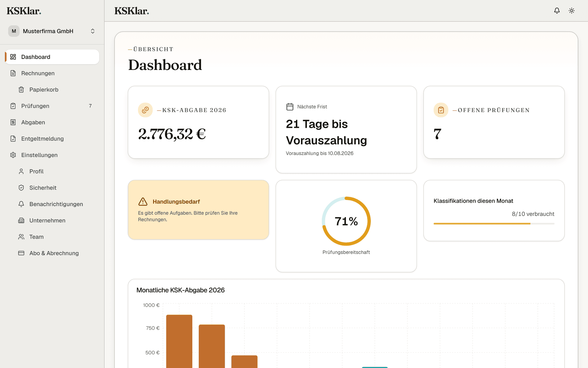Click the KSK-Abgabe coins icon
The width and height of the screenshot is (588, 368).
(x=145, y=110)
